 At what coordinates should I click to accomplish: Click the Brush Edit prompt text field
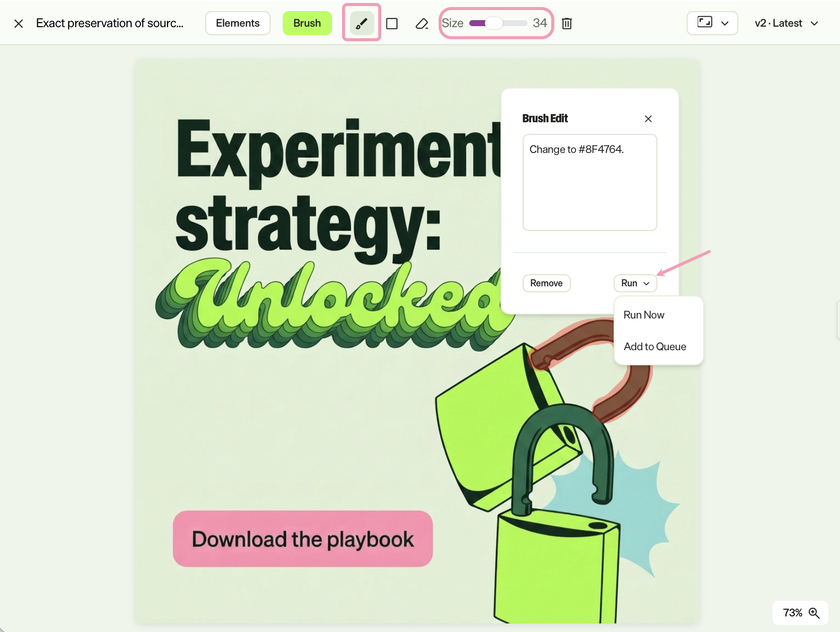point(590,182)
